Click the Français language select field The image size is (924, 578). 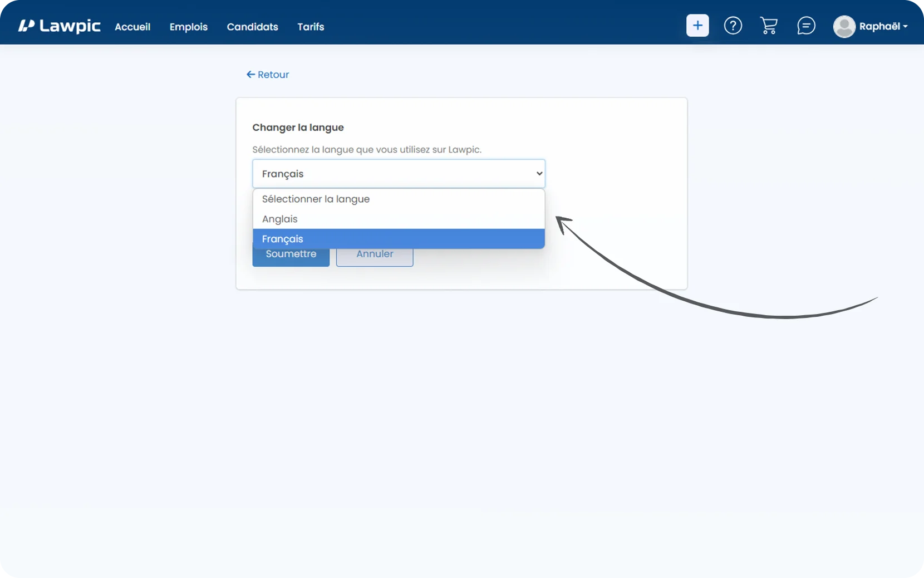pyautogui.click(x=390, y=174)
